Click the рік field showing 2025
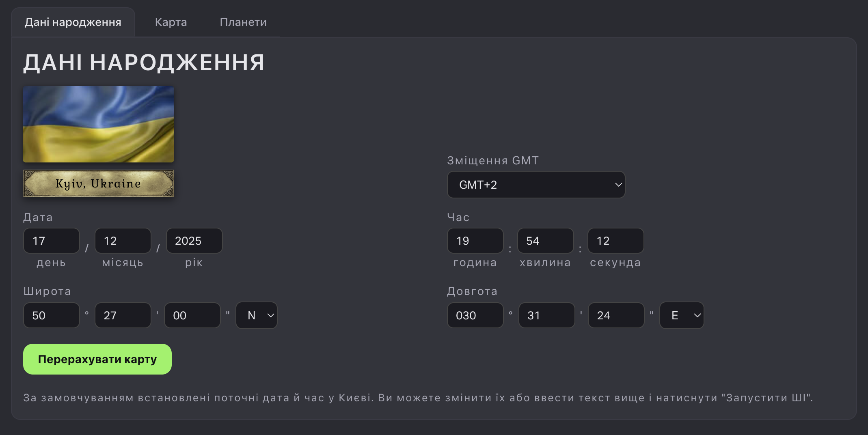The image size is (868, 435). point(194,241)
